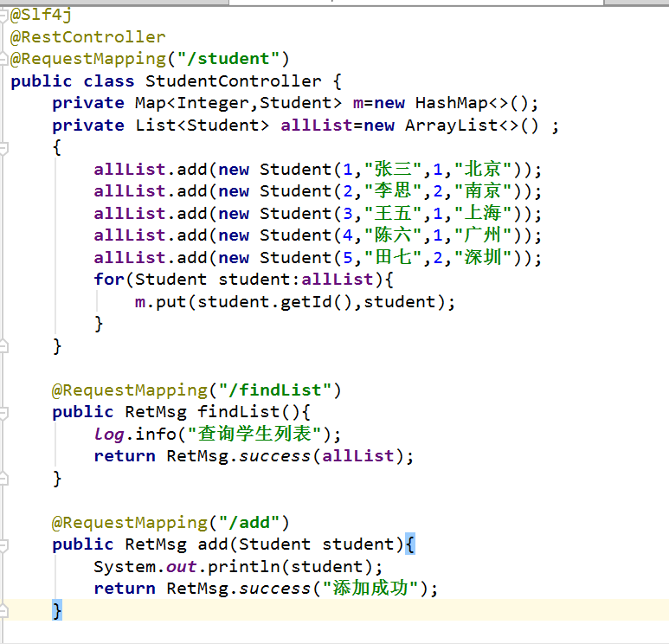This screenshot has width=669, height=644.
Task: Click the HashMap<>() constructor call
Action: (472, 103)
